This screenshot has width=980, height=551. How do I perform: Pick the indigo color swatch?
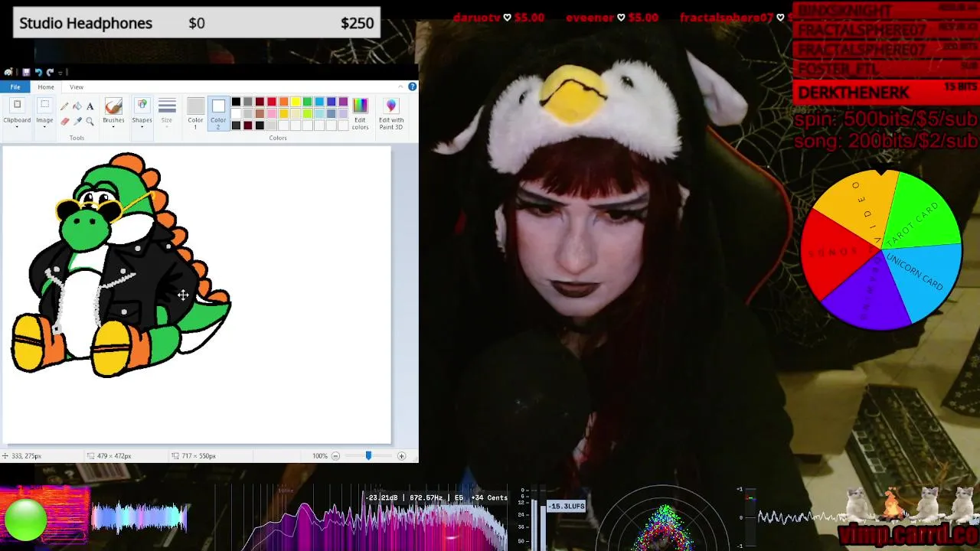tap(331, 102)
